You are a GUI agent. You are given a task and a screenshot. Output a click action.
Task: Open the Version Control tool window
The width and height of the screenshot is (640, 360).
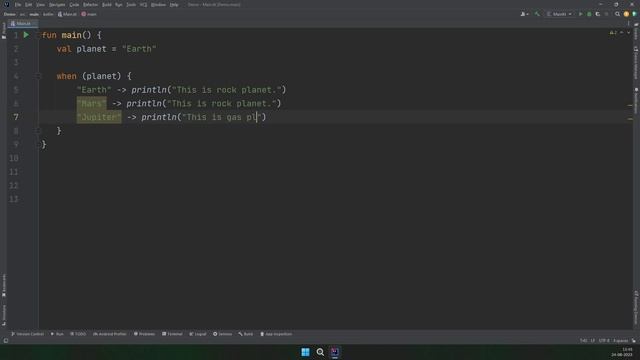point(27,334)
